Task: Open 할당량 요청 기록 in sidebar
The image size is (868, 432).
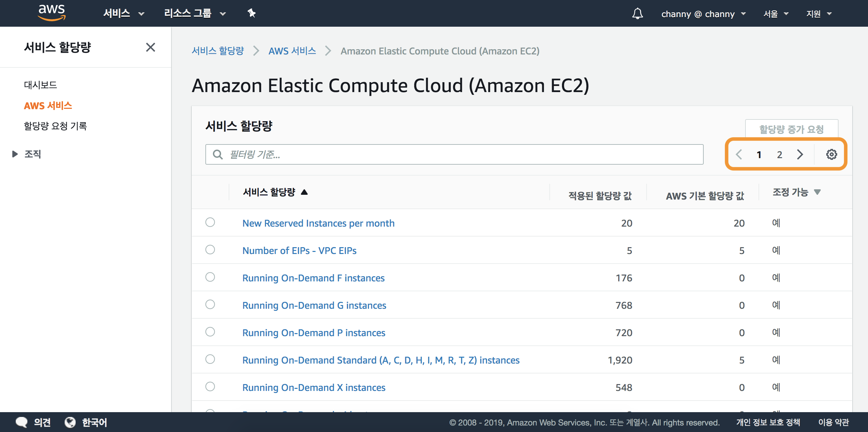Action: [x=55, y=126]
